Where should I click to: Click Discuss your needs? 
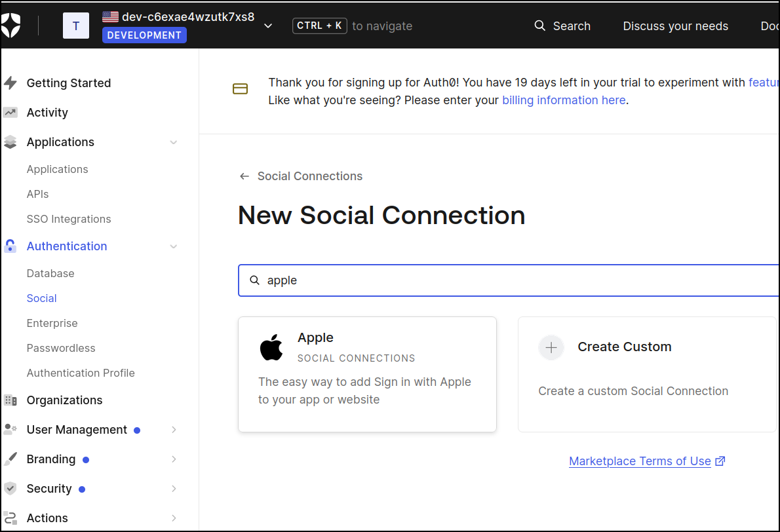coord(676,26)
